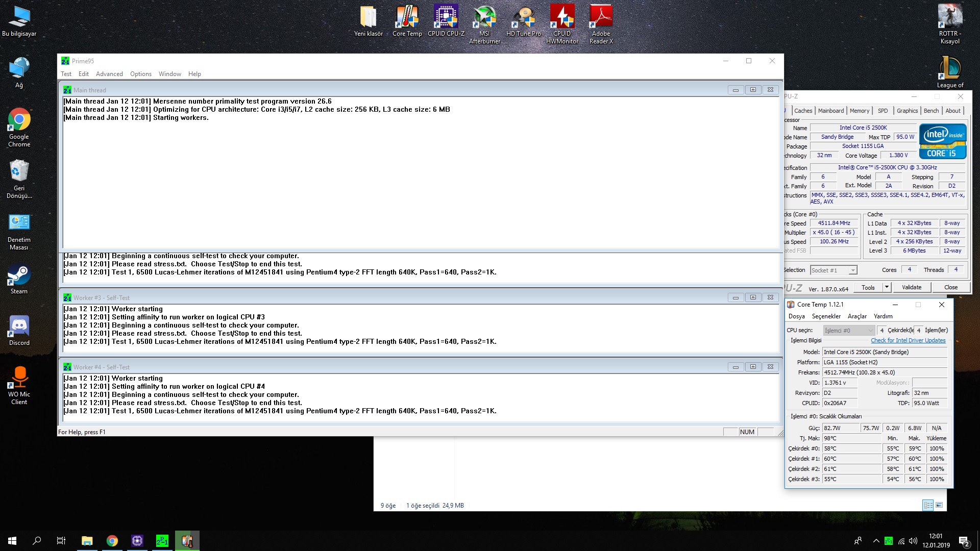Open the Socket #1 selection dropdown in CPU-Z
This screenshot has width=980, height=551.
tap(834, 270)
